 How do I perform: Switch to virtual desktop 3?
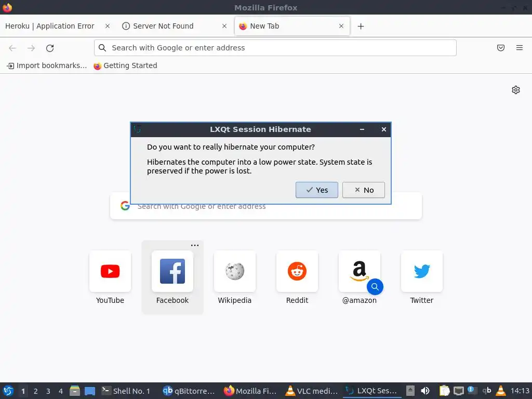click(x=48, y=391)
